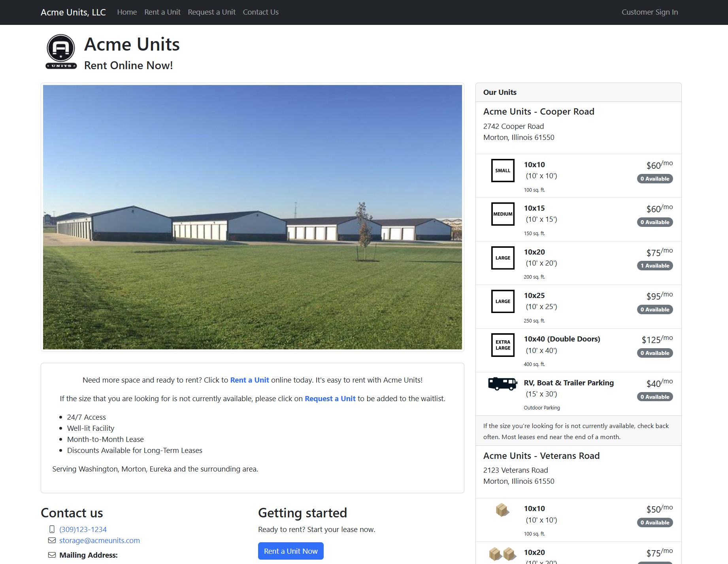Select the 10x25 unit title
The image size is (728, 564).
tap(534, 295)
